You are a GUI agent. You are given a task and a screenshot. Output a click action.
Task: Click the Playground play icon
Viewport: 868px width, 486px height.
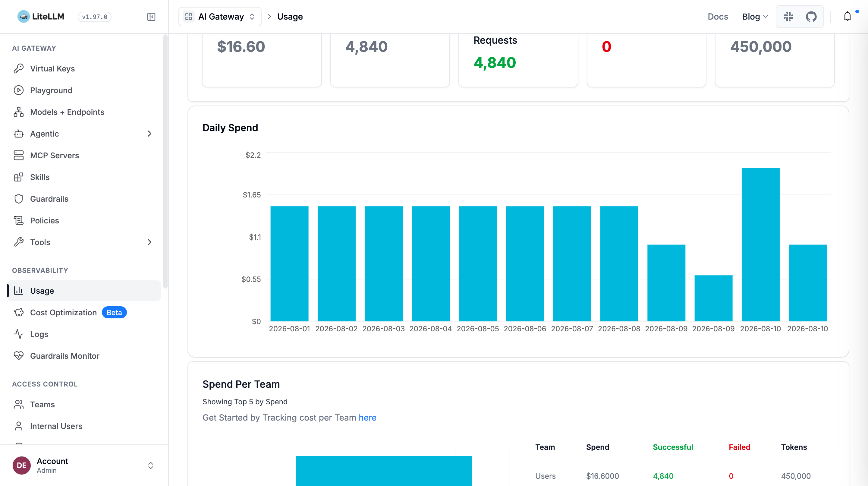coord(19,90)
